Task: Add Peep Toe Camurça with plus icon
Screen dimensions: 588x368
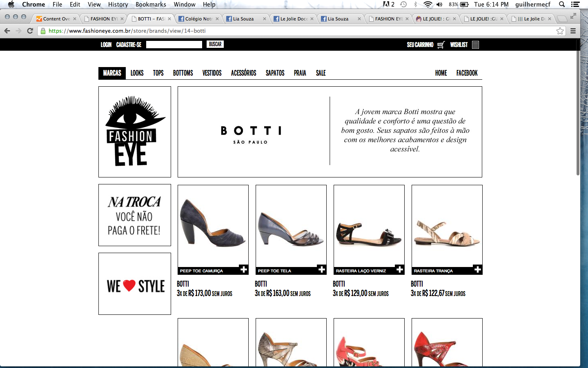Action: tap(244, 269)
